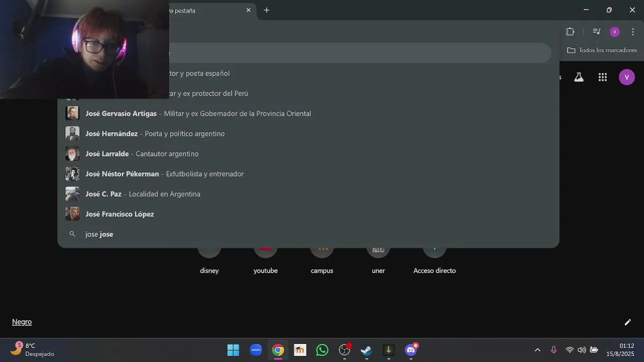Open OBS Studio from the taskbar
The image size is (644, 362).
pos(345,350)
